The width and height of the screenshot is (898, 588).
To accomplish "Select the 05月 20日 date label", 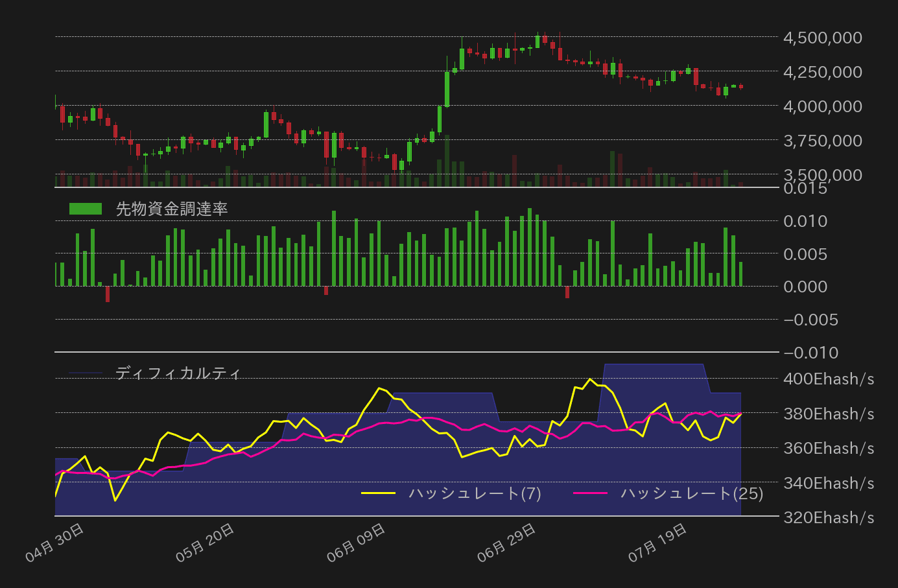I will (x=206, y=543).
